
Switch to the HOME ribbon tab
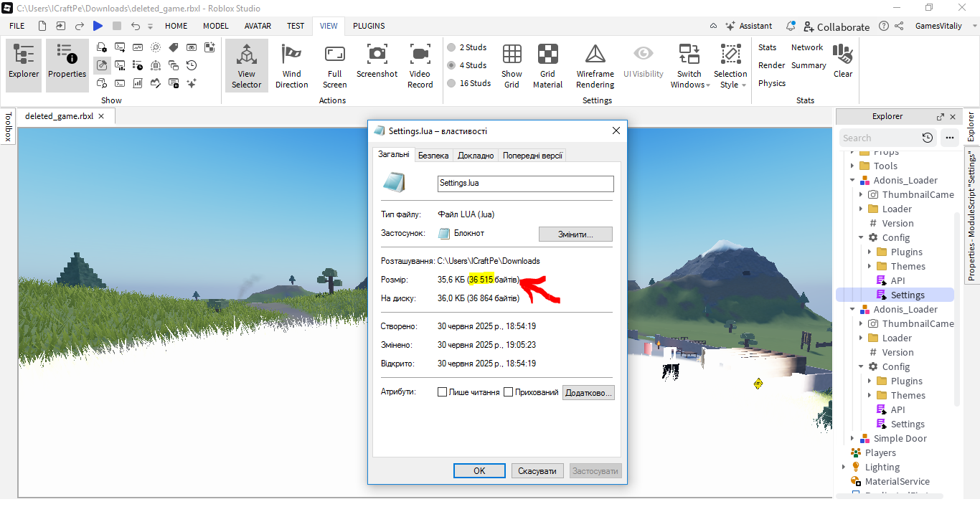tap(176, 26)
